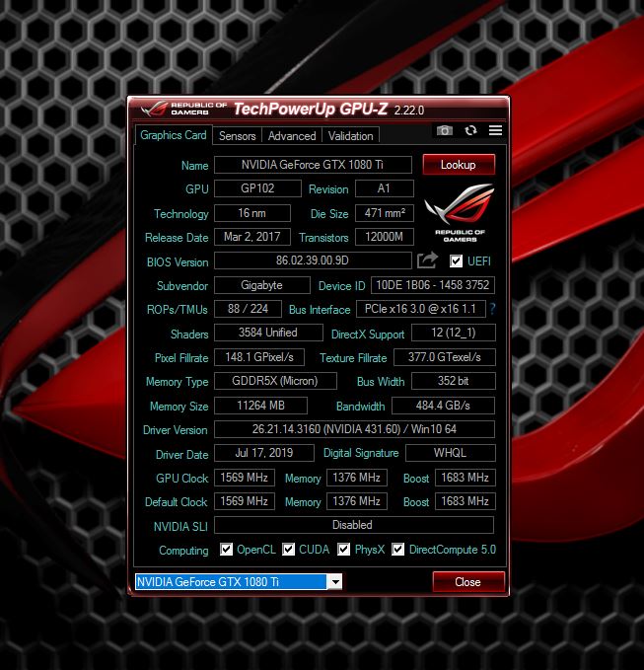Click the DirectX Support value 12 (12_1)
Viewport: 644px width, 670px height.
(x=453, y=333)
